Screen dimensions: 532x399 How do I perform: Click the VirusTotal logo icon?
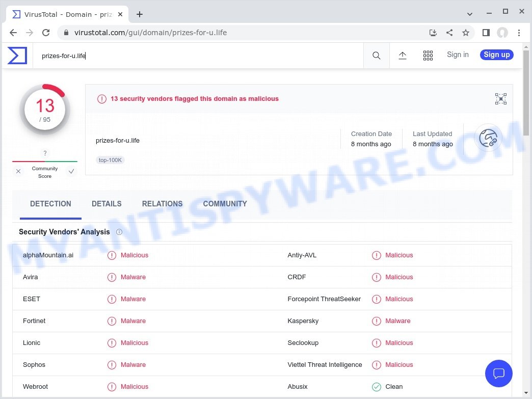point(17,56)
